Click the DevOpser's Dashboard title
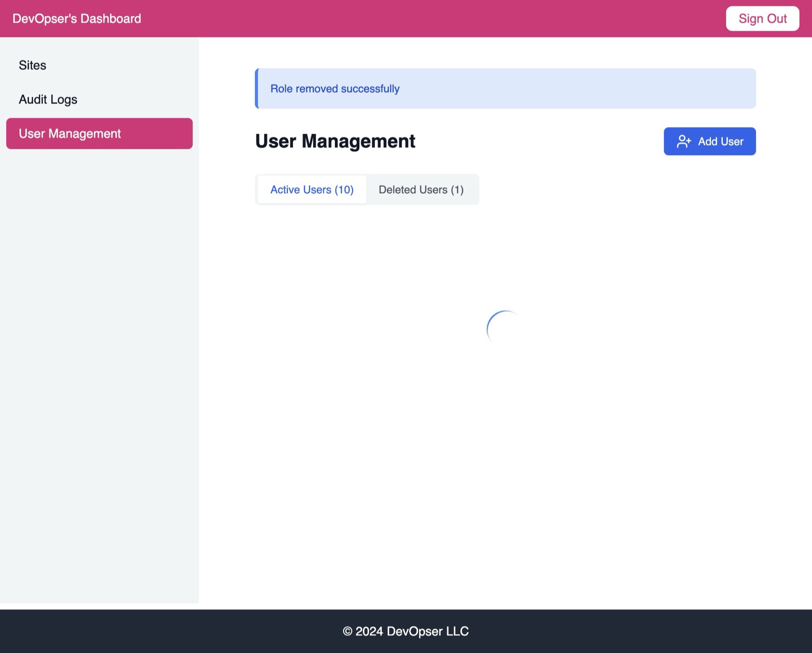Image resolution: width=812 pixels, height=653 pixels. pyautogui.click(x=77, y=19)
